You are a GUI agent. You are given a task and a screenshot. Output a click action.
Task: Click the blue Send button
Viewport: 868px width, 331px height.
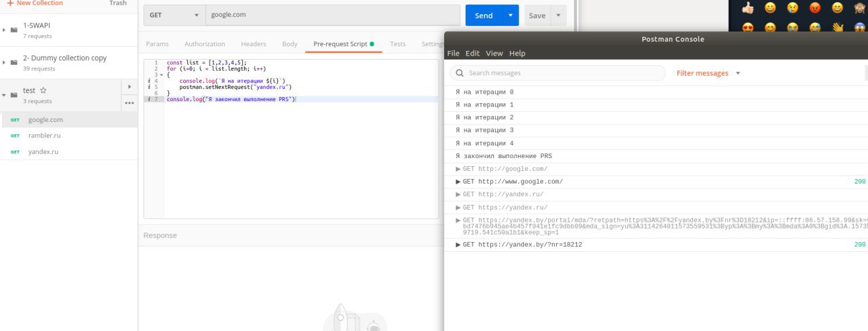[484, 15]
